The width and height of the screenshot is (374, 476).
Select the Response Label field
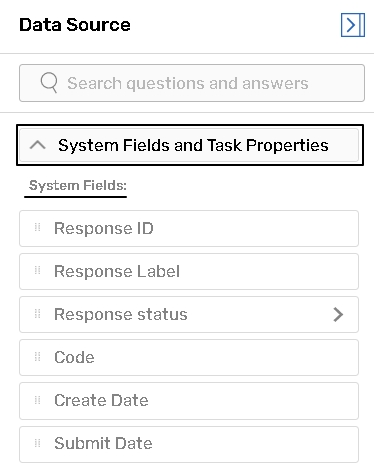(189, 271)
